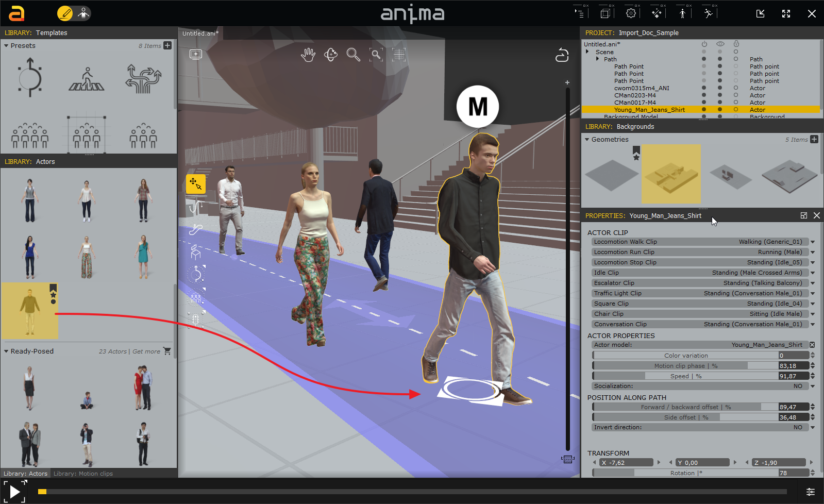Toggle lock on Path row
This screenshot has width=824, height=504.
pos(736,59)
